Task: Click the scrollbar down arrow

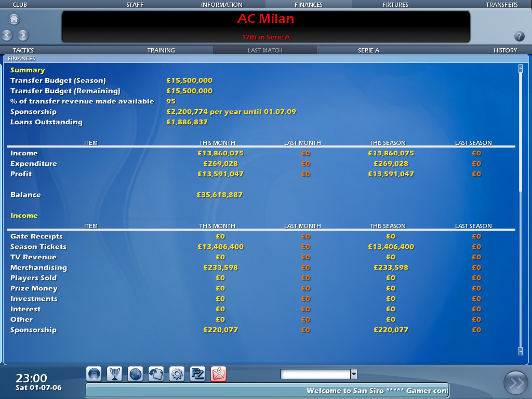Action: [521, 351]
